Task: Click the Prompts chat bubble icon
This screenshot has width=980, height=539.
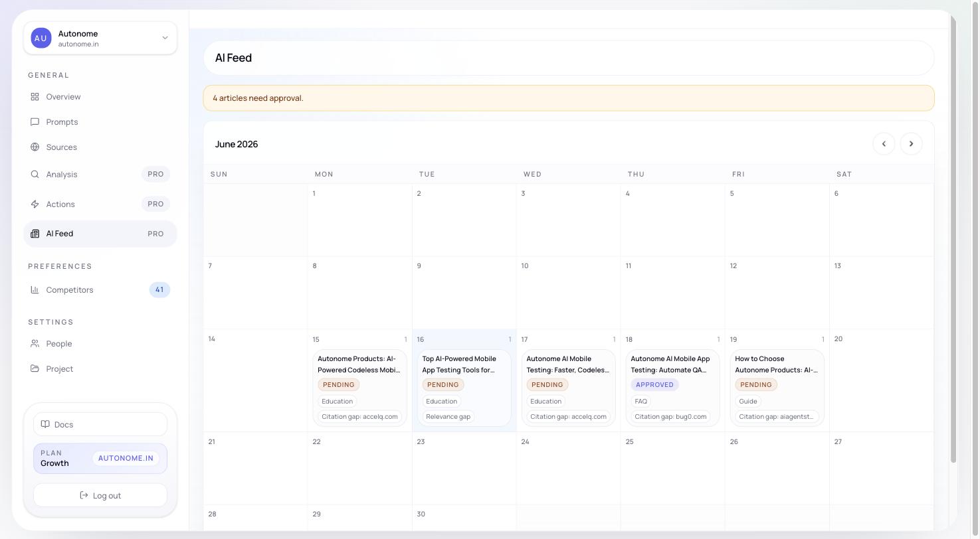Action: click(35, 122)
